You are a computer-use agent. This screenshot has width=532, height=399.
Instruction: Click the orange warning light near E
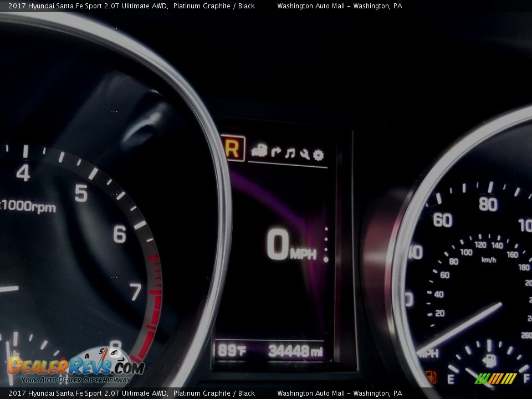(x=431, y=377)
